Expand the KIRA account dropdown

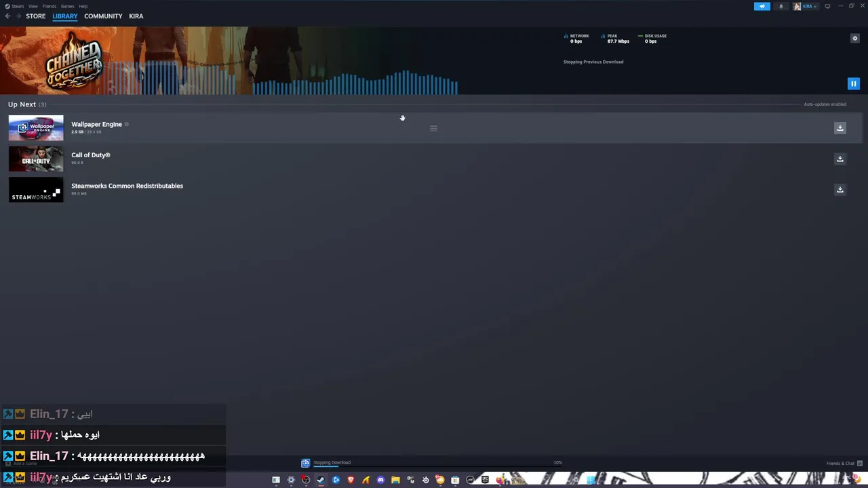click(805, 6)
